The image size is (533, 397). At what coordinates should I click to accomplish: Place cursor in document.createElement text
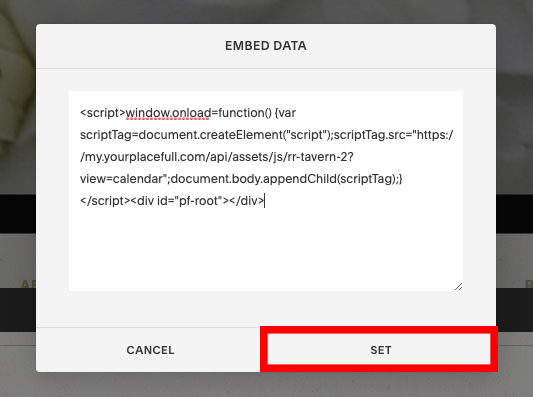pyautogui.click(x=210, y=135)
